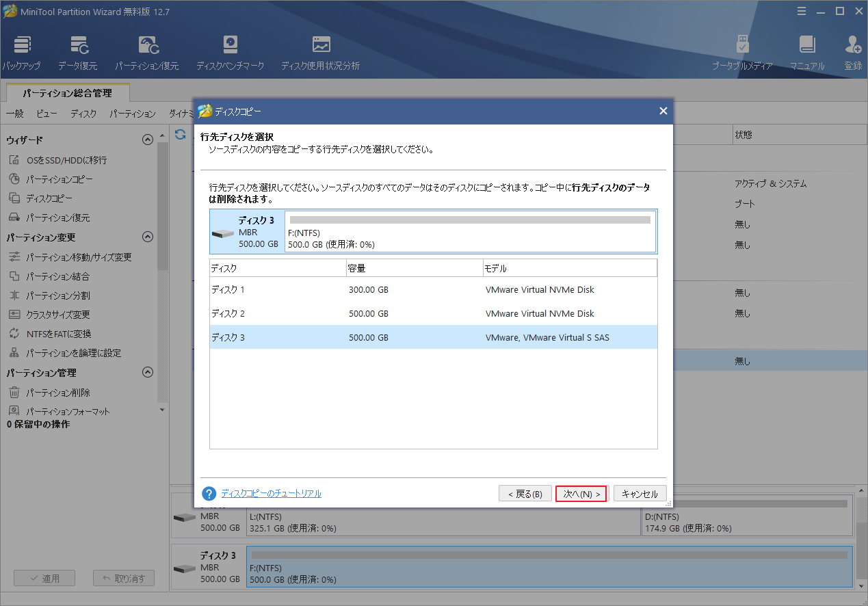
Task: Click the blue refresh icon near the dialog
Action: [x=180, y=135]
